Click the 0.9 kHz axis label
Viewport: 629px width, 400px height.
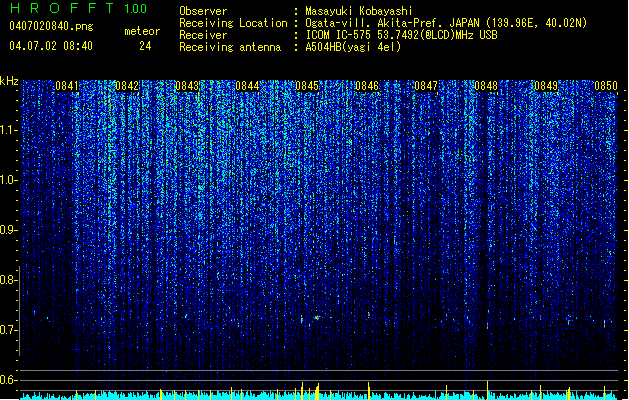(x=8, y=230)
